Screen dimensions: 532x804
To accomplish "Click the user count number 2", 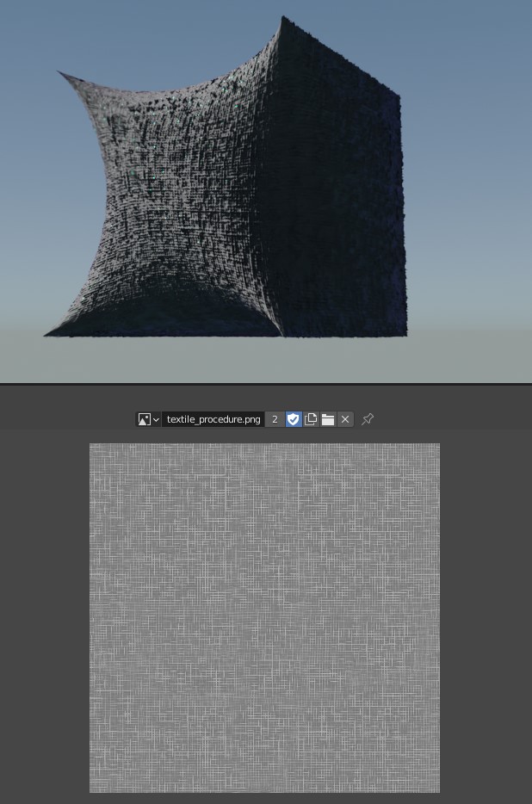I will (x=275, y=419).
